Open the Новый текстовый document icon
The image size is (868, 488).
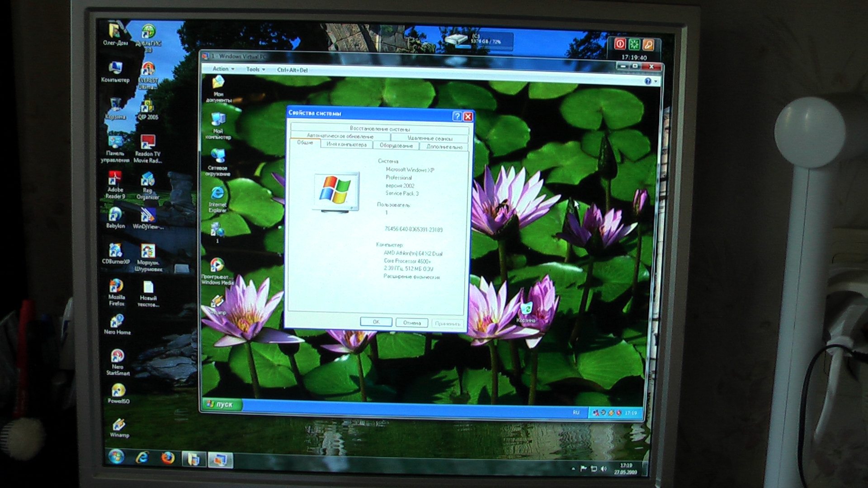(148, 294)
